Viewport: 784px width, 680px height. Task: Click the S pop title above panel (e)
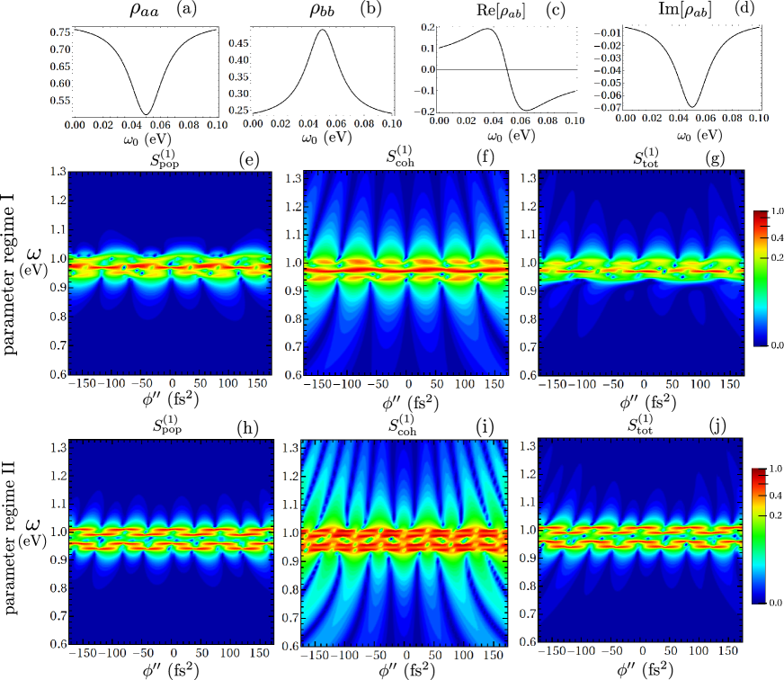point(165,157)
